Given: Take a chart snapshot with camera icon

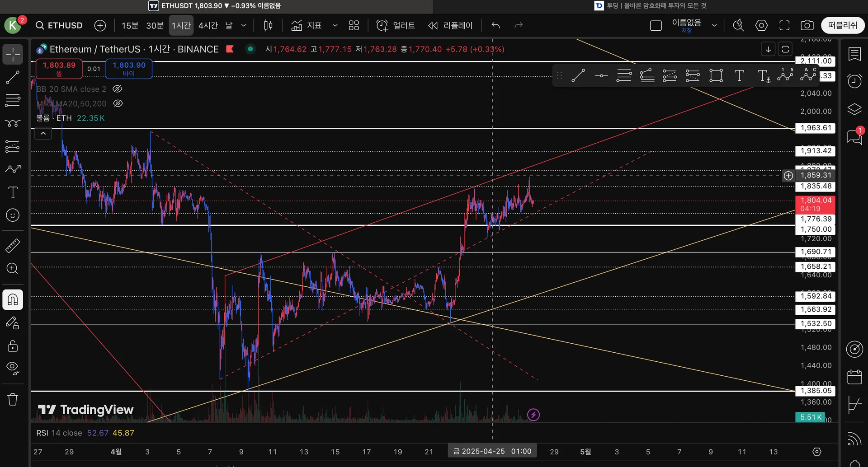Looking at the screenshot, I should tap(807, 25).
